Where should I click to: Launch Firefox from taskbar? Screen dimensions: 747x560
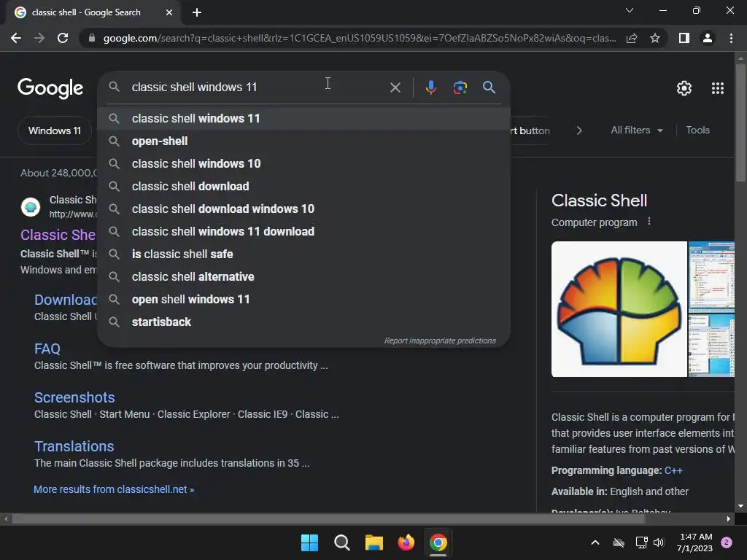pos(406,542)
